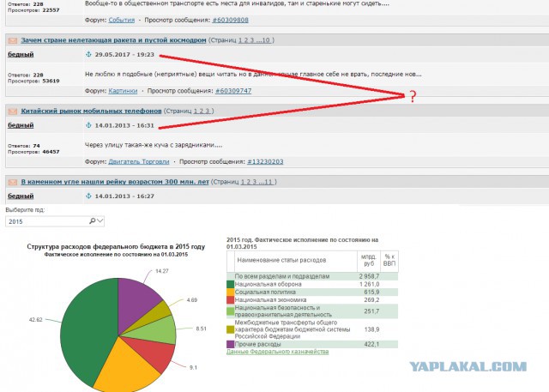Open the 'События' forum link

pyautogui.click(x=122, y=20)
